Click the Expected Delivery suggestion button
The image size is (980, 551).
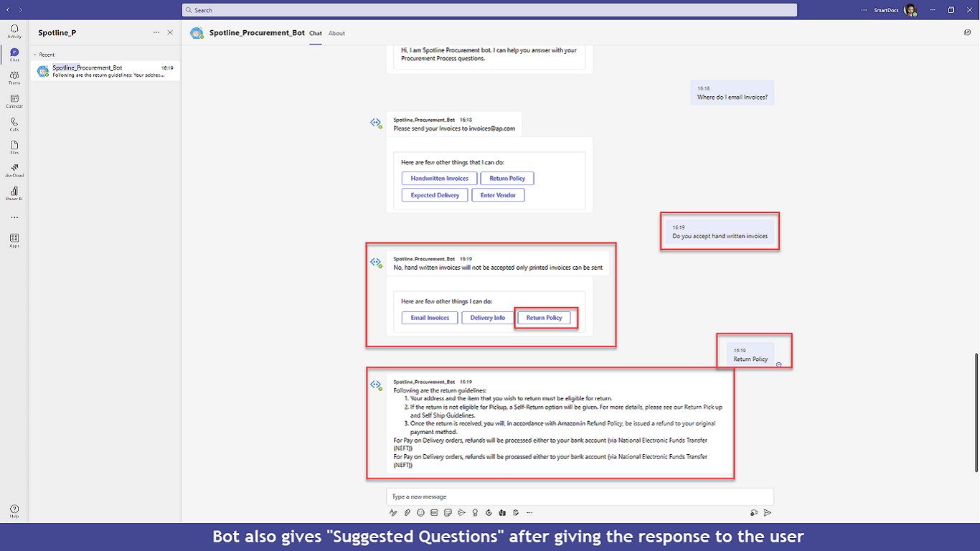(435, 195)
